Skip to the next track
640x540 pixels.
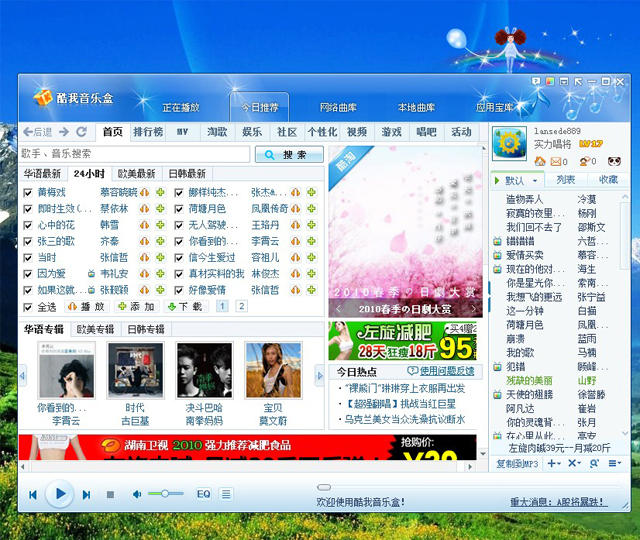coord(86,495)
